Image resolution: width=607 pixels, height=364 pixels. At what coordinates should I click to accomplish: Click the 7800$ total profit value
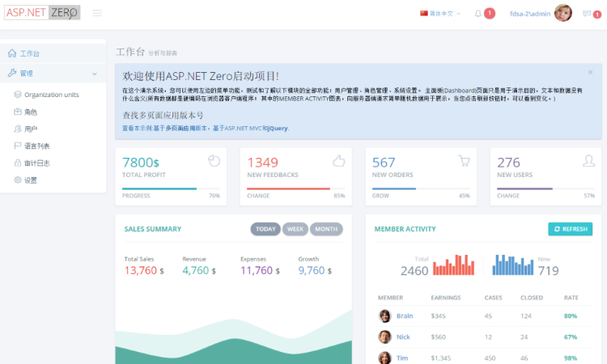click(x=141, y=163)
